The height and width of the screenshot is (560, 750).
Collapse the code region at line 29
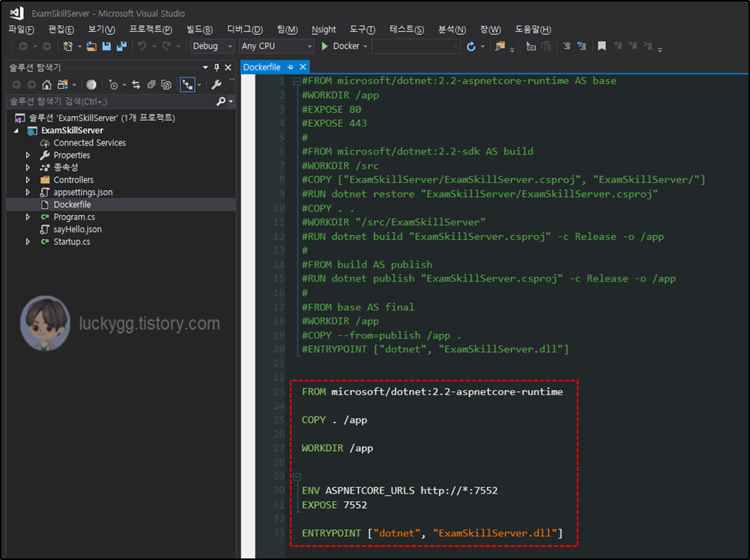(297, 476)
